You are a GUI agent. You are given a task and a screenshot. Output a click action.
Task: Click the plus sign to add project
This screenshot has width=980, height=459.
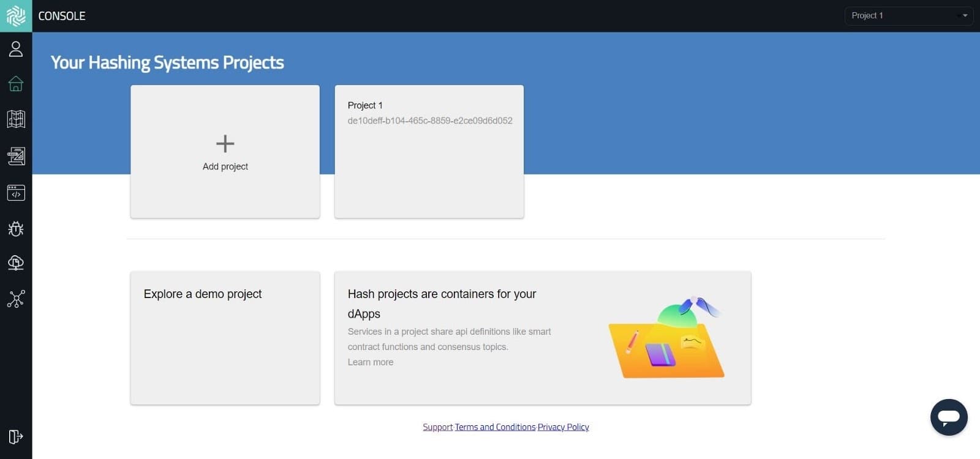pos(225,144)
